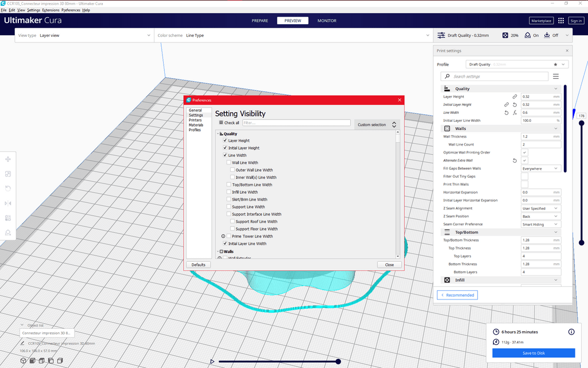Reset Initial Layer Height with revert arrow
The width and height of the screenshot is (588, 368).
[x=515, y=105]
